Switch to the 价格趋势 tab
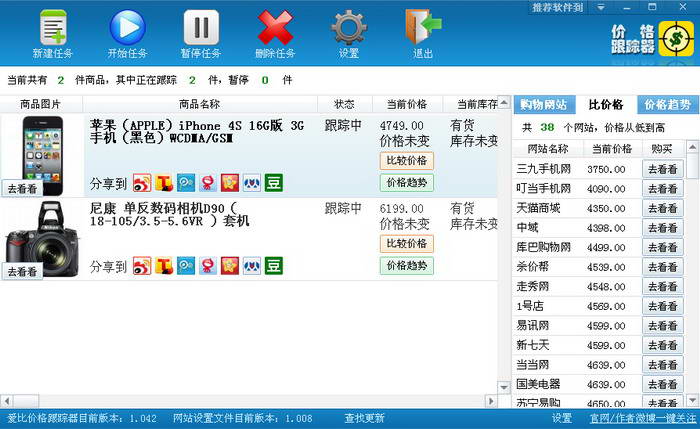 coord(668,105)
